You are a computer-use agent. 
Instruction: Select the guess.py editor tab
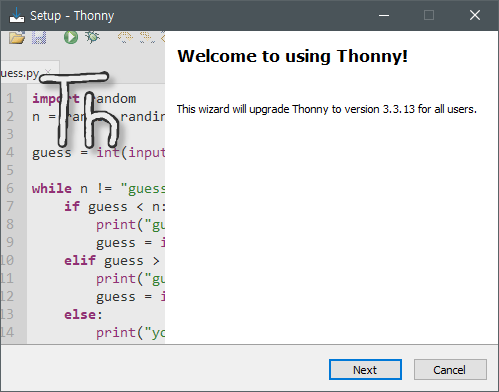pyautogui.click(x=20, y=73)
